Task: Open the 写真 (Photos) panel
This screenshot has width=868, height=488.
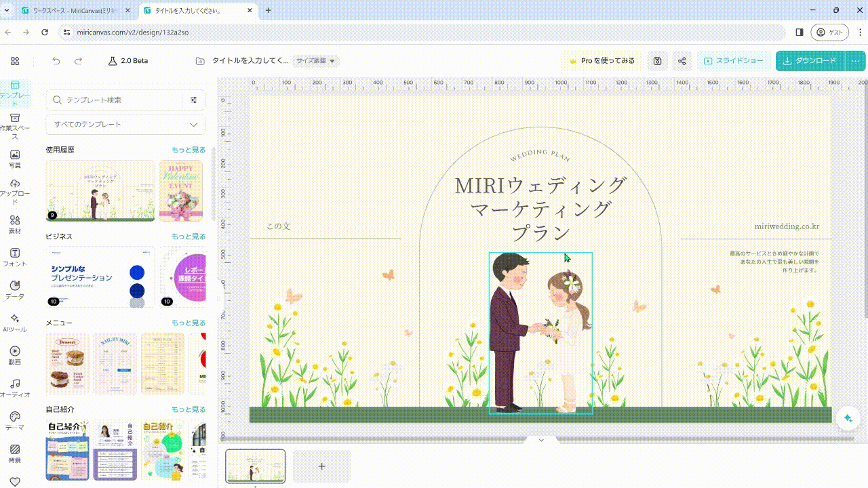Action: [x=15, y=156]
